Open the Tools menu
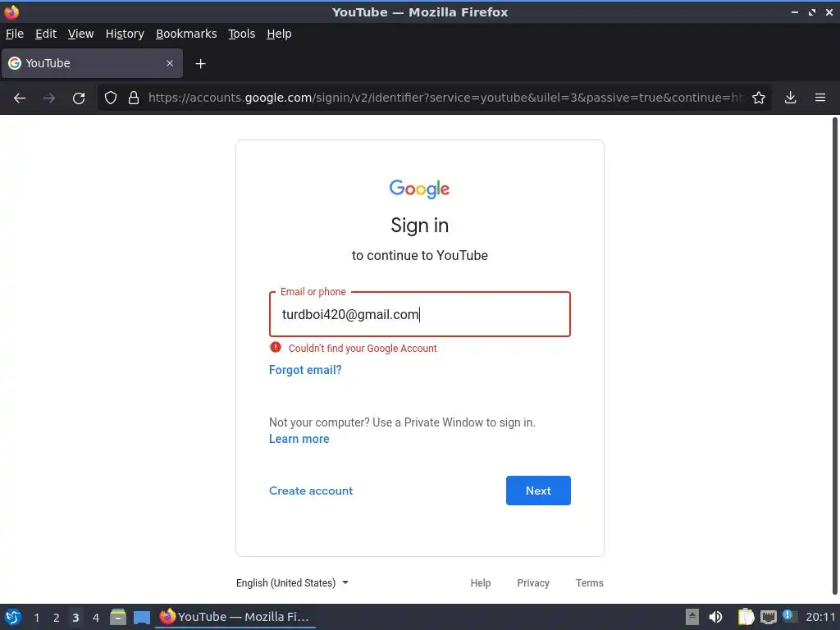Image resolution: width=840 pixels, height=630 pixels. coord(242,34)
